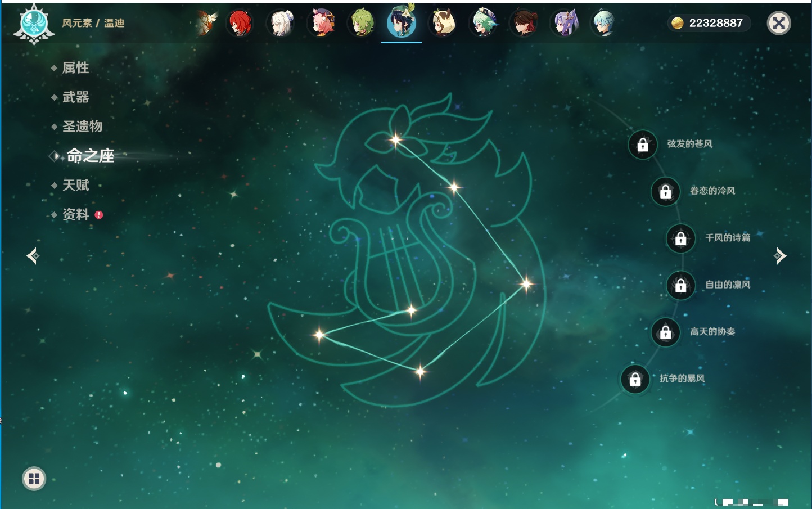
Task: Switch to the green-haired character avatar
Action: 362,24
